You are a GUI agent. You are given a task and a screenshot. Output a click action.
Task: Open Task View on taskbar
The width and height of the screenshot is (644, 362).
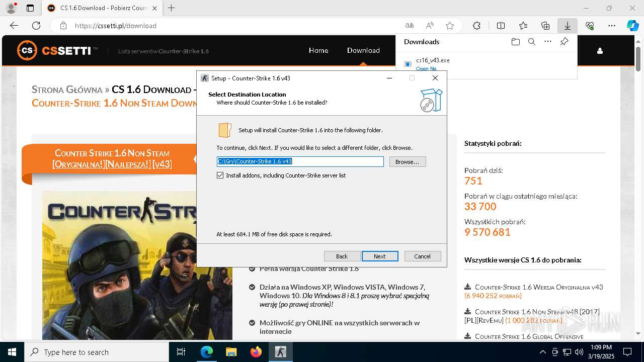(181, 352)
